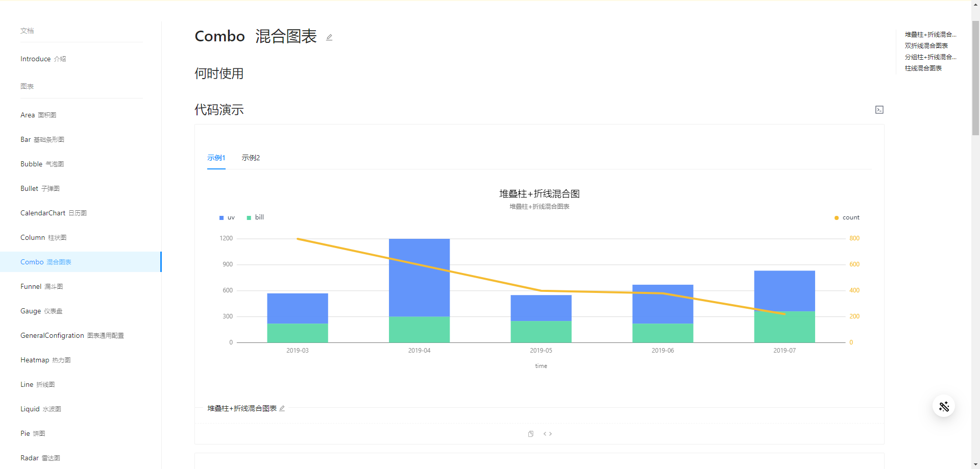Image resolution: width=980 pixels, height=469 pixels.
Task: Select the 示例1 tab
Action: pyautogui.click(x=216, y=158)
